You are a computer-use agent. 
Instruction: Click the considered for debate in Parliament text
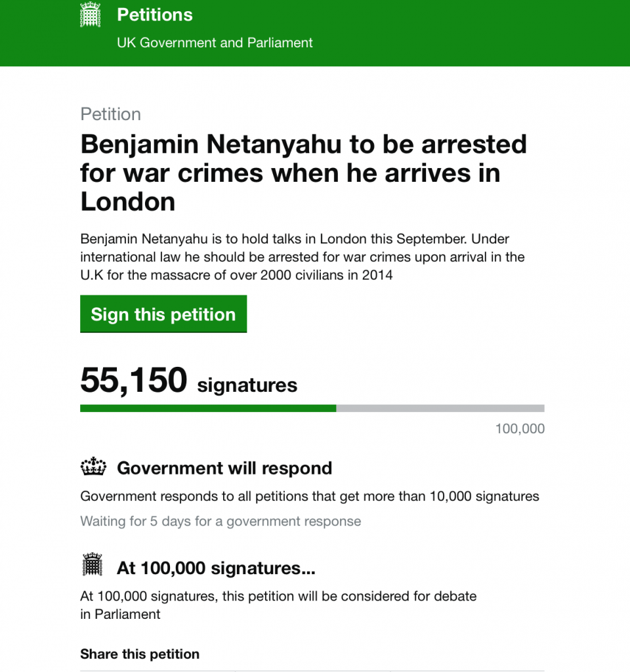pos(278,605)
